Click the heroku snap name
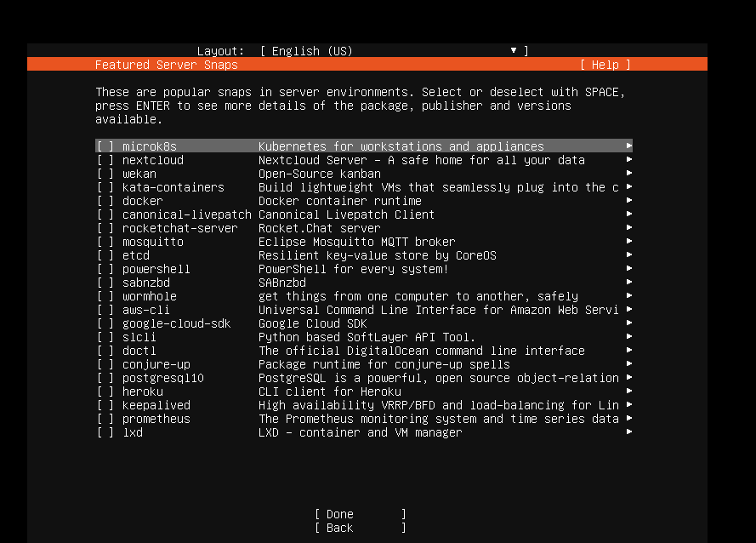756x543 pixels. tap(142, 392)
